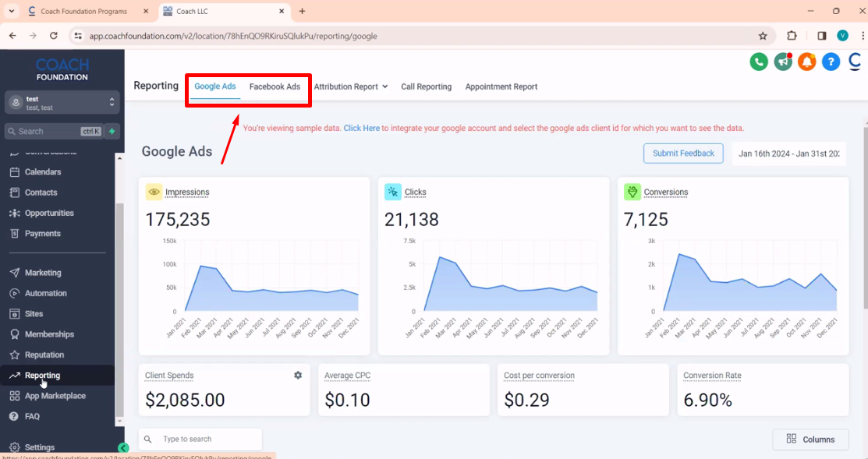Image resolution: width=868 pixels, height=459 pixels.
Task: Click the Conversions card title
Action: 666,192
